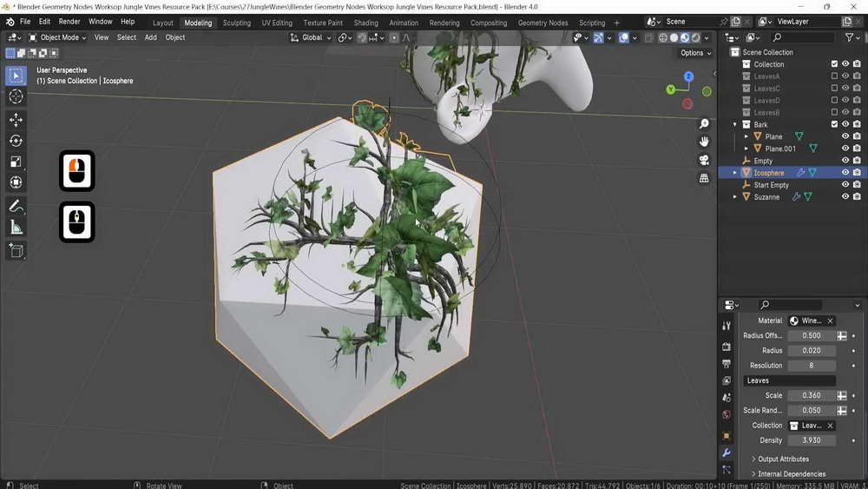Open the File menu
This screenshot has width=868, height=489.
(x=25, y=22)
